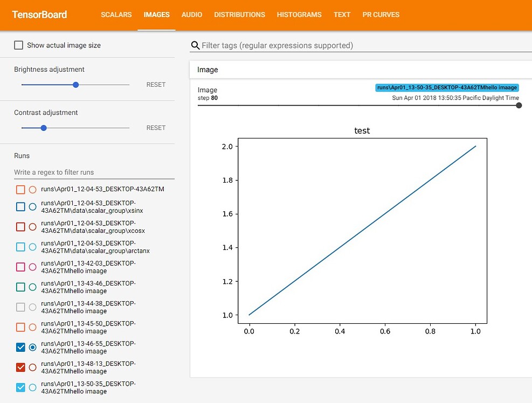This screenshot has height=403, width=532.
Task: Disable the Apr01_13-50-35 run checkbox
Action: click(20, 387)
